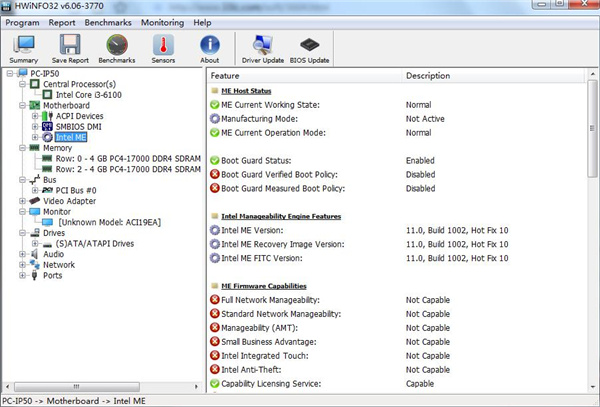Expand the ACPI Devices node
The height and width of the screenshot is (407, 600).
pos(35,116)
